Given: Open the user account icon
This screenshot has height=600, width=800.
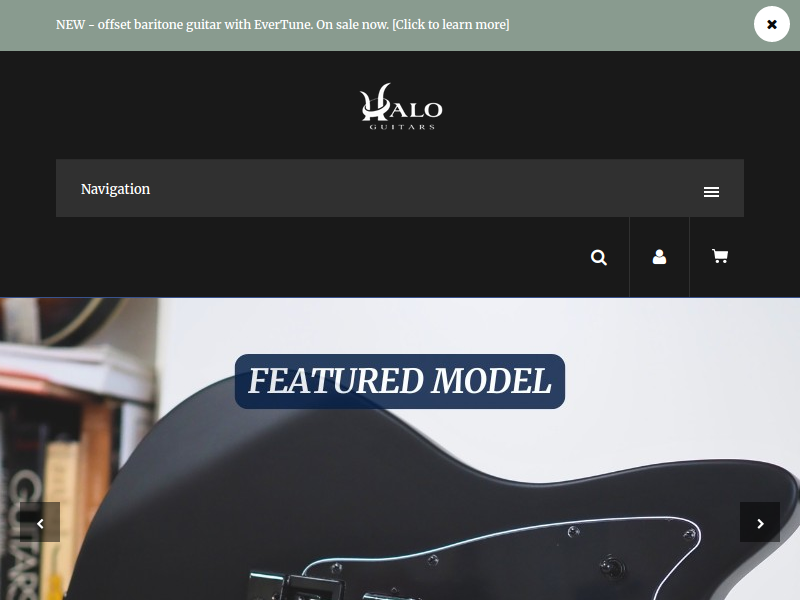Looking at the screenshot, I should [659, 257].
